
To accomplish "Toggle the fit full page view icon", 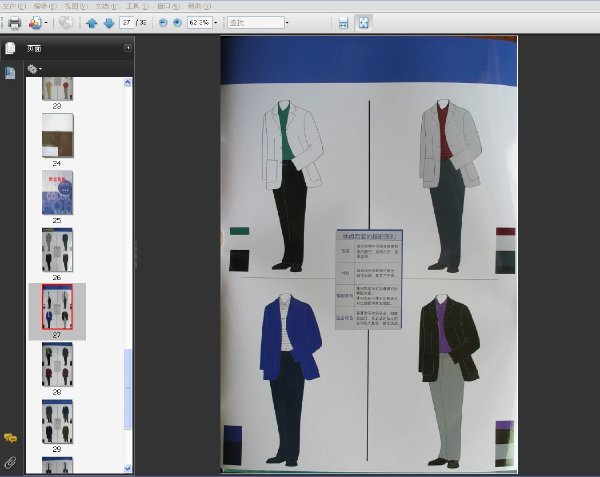I will pyautogui.click(x=363, y=23).
